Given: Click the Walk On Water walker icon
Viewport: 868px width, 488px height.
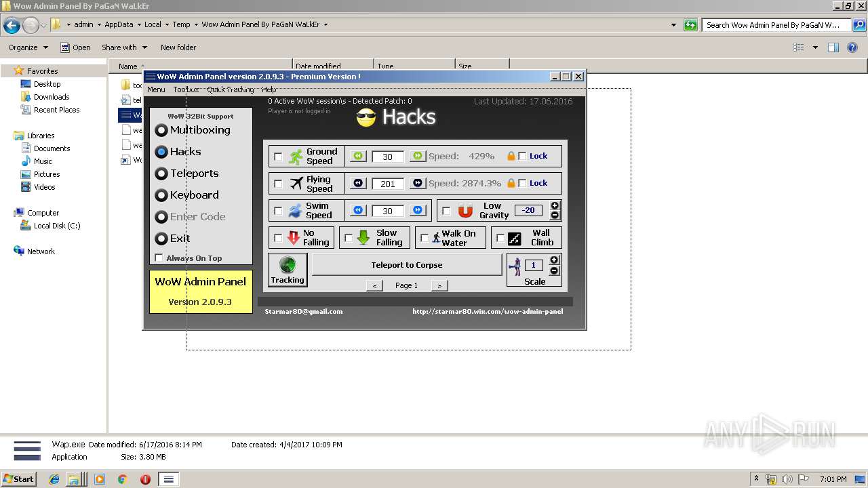Looking at the screenshot, I should tap(436, 238).
